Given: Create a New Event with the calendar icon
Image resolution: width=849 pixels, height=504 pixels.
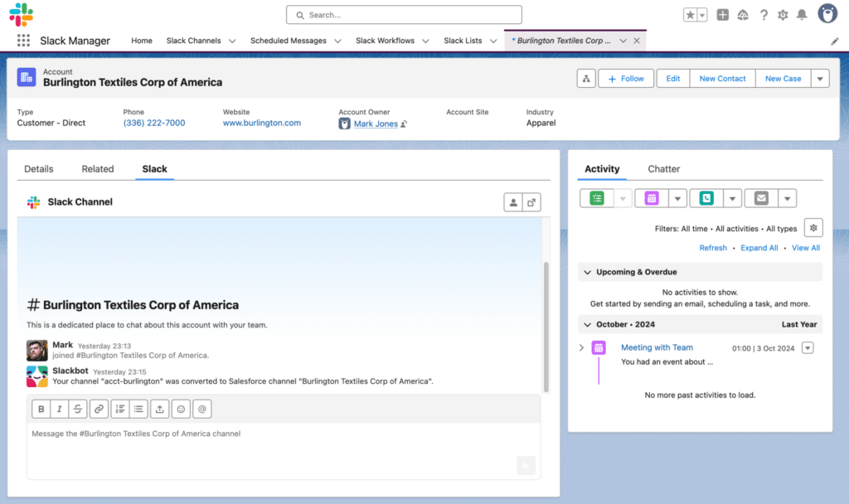Looking at the screenshot, I should pyautogui.click(x=652, y=199).
